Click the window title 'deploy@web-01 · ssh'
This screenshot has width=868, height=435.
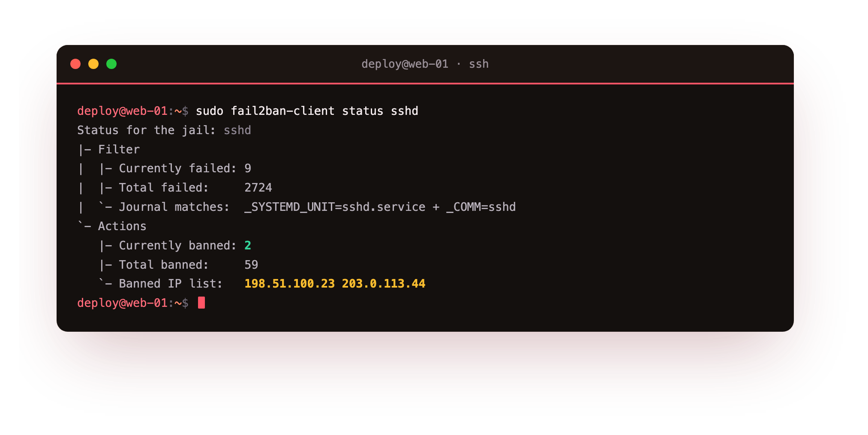[425, 64]
